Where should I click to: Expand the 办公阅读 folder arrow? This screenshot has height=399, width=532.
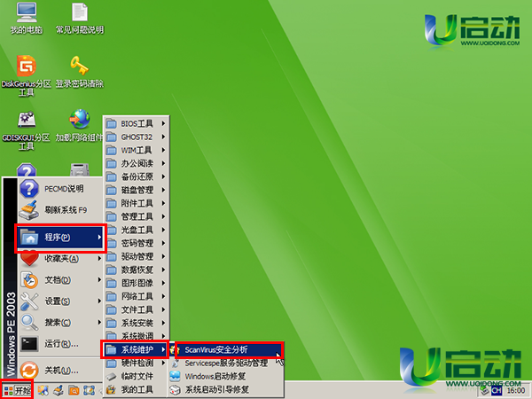(x=163, y=163)
